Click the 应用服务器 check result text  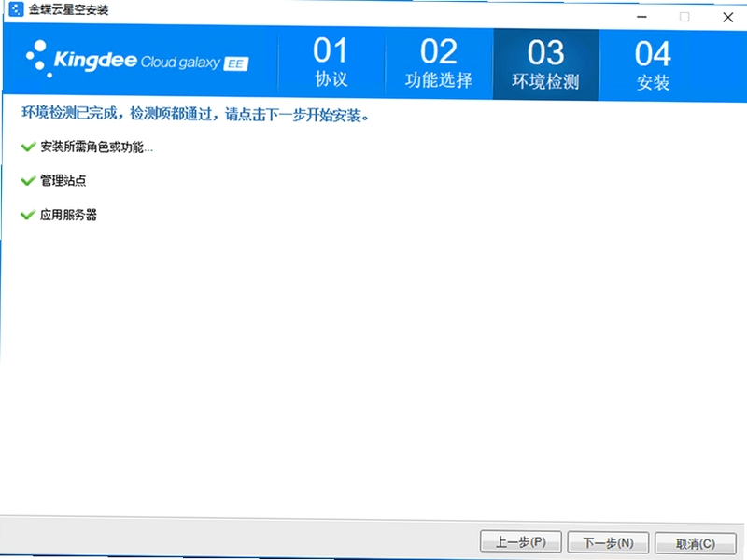tap(68, 215)
